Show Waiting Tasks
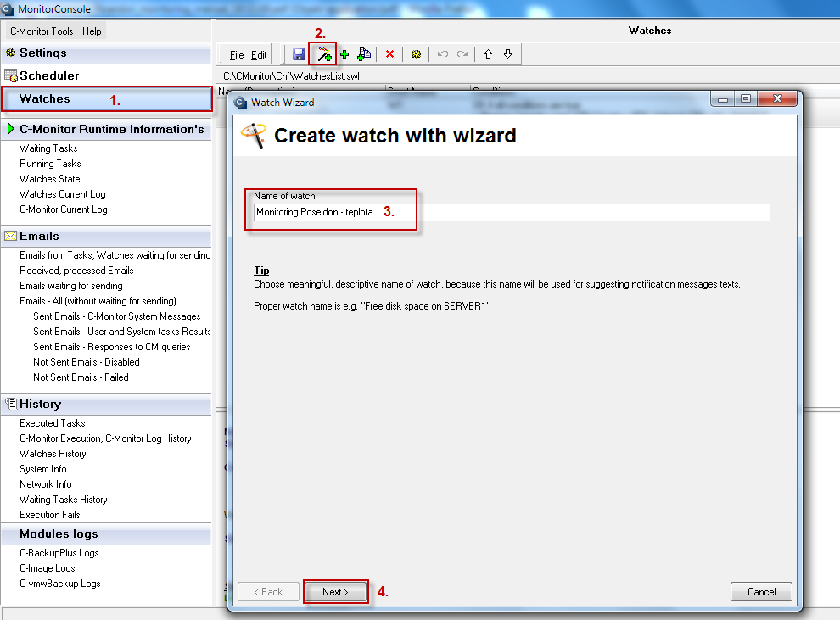This screenshot has height=620, width=840. click(48, 148)
